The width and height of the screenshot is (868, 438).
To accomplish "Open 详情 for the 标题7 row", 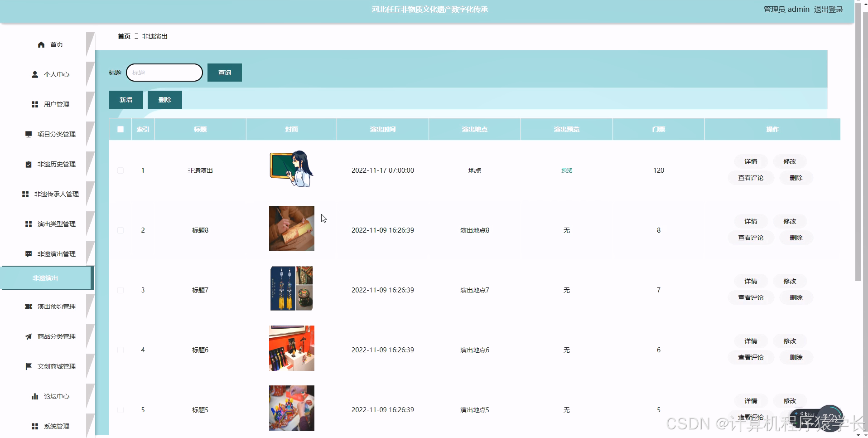I will click(751, 281).
